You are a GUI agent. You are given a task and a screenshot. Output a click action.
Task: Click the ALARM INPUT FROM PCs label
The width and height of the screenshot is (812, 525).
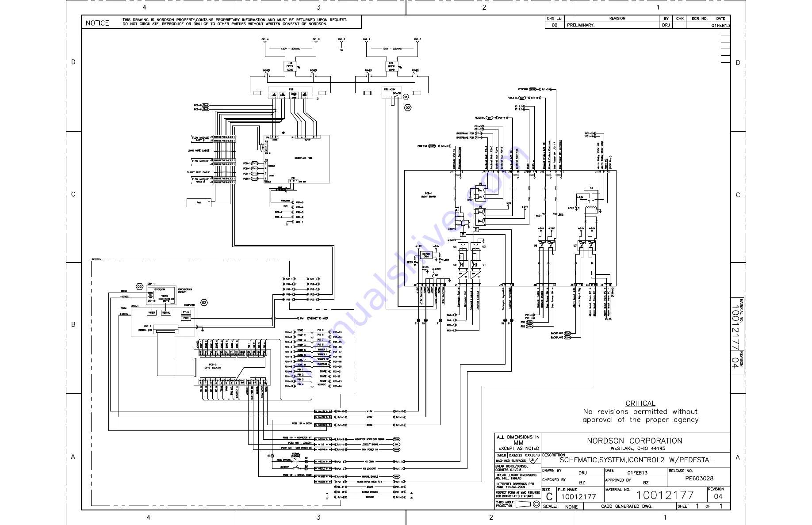pyautogui.click(x=369, y=482)
